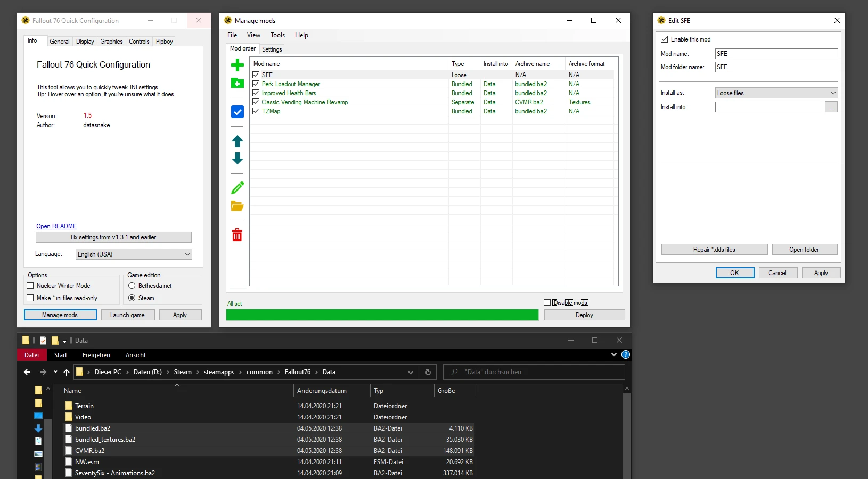Click Explorer refresh icon in address bar
Screen dimensions: 868x479
(x=428, y=372)
